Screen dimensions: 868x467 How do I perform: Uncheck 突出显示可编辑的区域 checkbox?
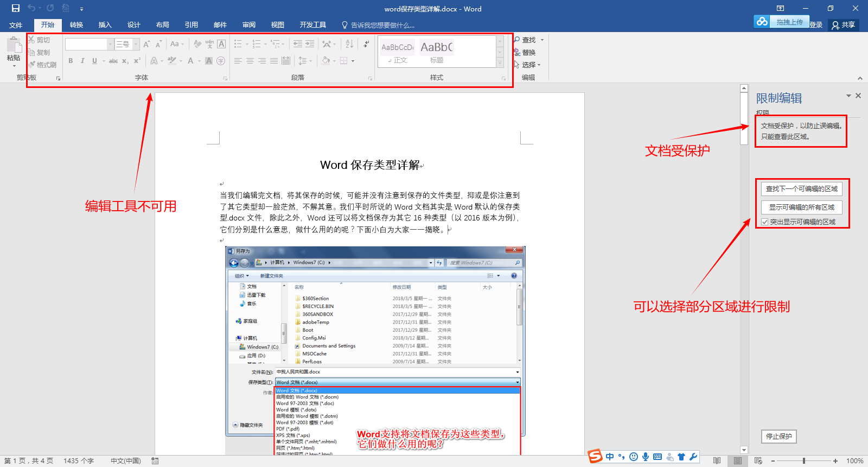pos(765,222)
